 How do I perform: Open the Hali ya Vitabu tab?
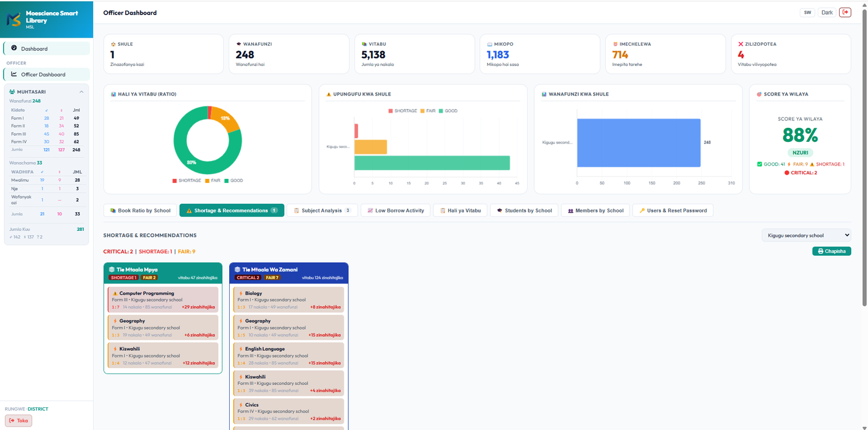point(460,211)
